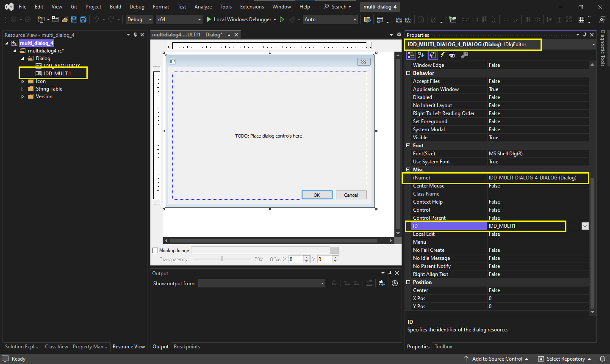Image resolution: width=610 pixels, height=364 pixels.
Task: Select IDD_MULTI1 in the Resource View tree
Action: [57, 74]
